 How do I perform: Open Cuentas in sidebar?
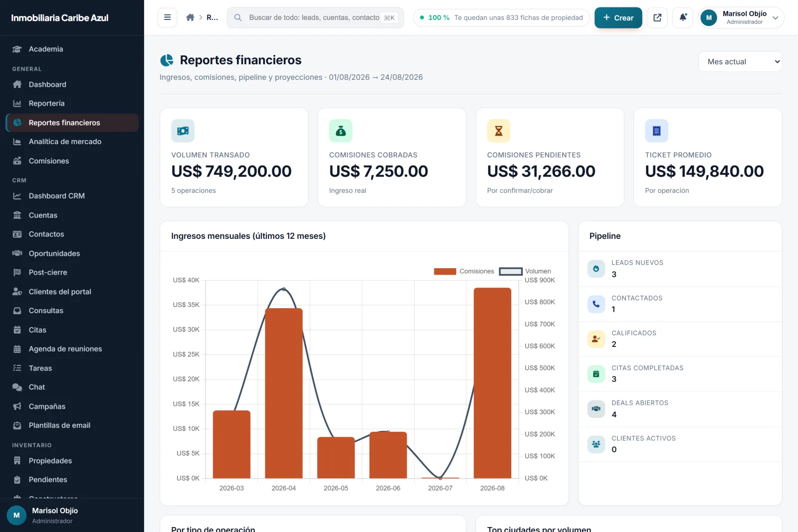(x=72, y=215)
